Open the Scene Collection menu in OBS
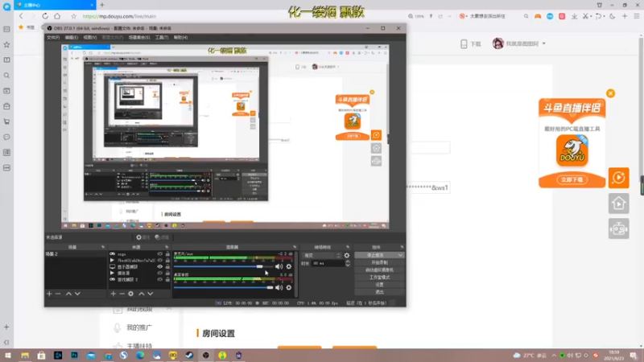 pyautogui.click(x=139, y=37)
